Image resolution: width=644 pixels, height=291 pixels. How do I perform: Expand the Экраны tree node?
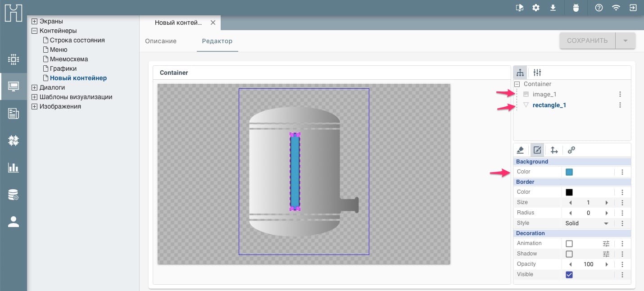coord(34,21)
